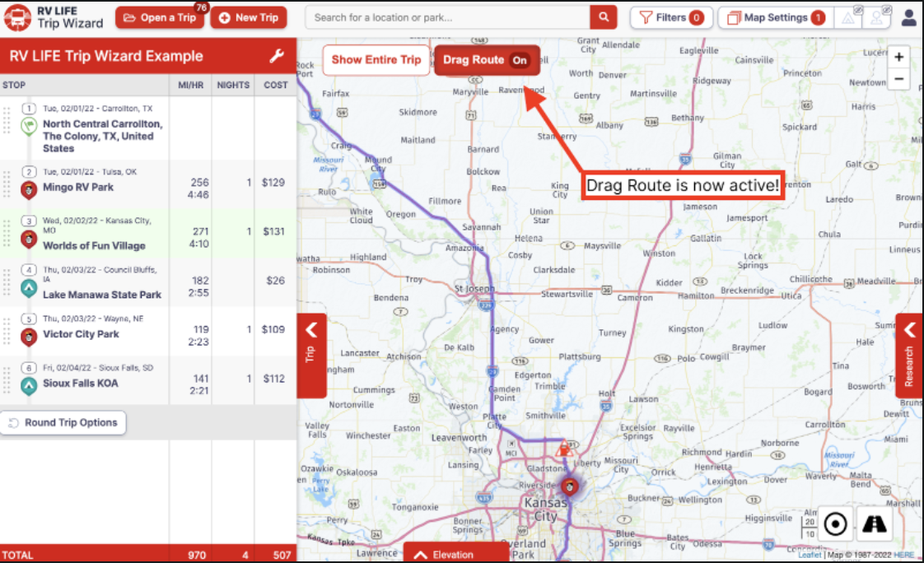Center map on current location
This screenshot has width=924, height=563.
pos(836,523)
